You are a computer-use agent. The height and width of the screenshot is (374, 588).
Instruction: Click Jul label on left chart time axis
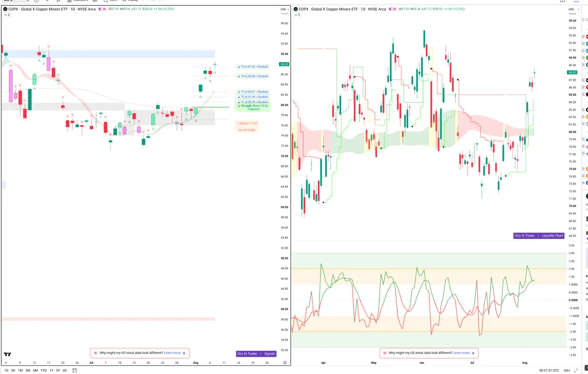click(x=91, y=363)
